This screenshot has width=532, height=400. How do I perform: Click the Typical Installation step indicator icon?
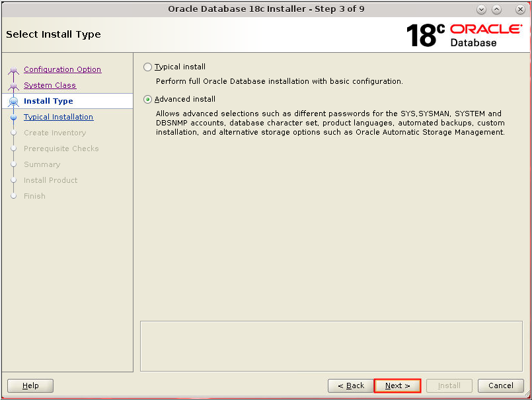coord(13,117)
